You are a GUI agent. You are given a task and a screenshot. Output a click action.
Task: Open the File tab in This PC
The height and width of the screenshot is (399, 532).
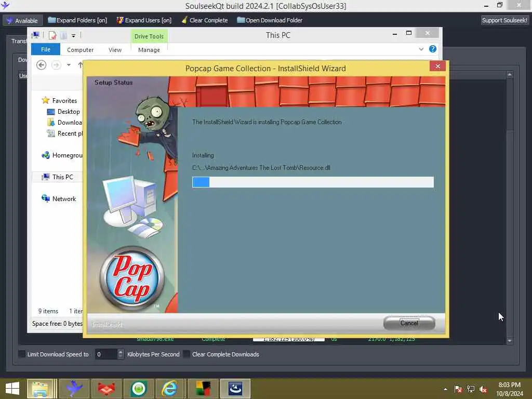pyautogui.click(x=46, y=49)
